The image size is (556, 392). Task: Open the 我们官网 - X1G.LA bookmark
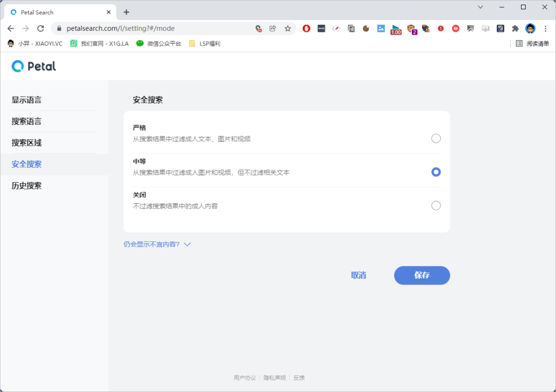click(x=99, y=44)
